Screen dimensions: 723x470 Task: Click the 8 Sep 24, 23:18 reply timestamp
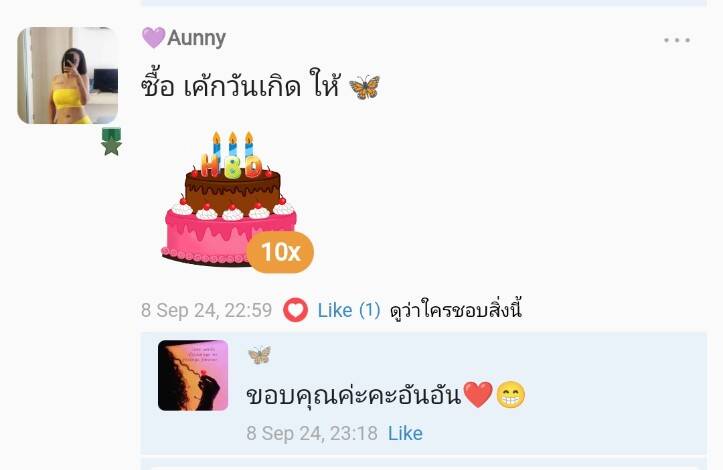(x=312, y=434)
